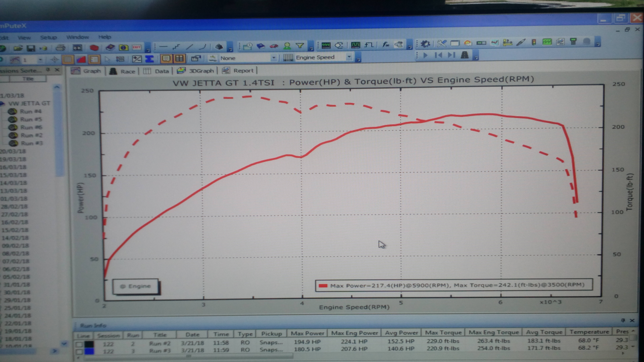Switch to the 3DGraph tab

click(x=195, y=71)
